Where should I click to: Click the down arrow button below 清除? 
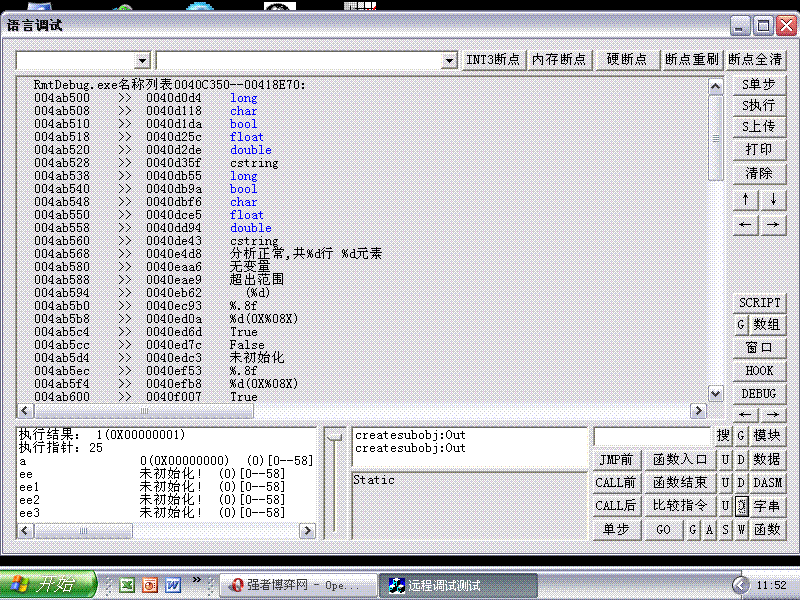click(773, 199)
